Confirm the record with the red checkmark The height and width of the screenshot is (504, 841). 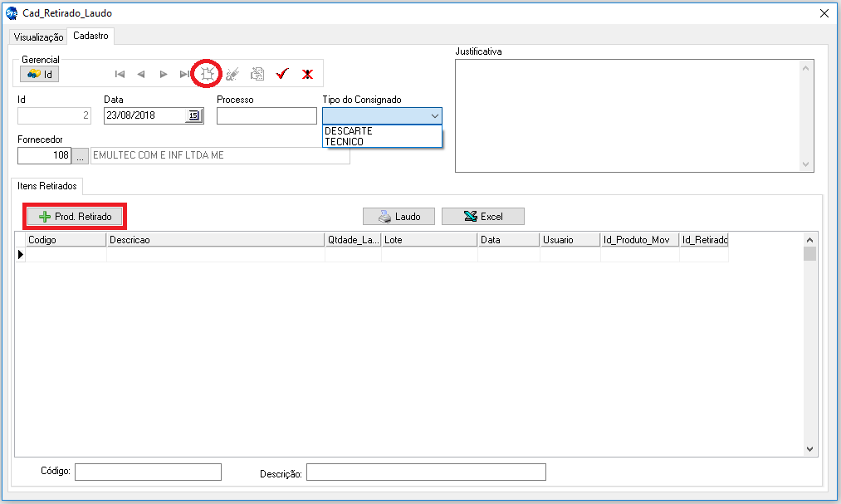click(281, 74)
